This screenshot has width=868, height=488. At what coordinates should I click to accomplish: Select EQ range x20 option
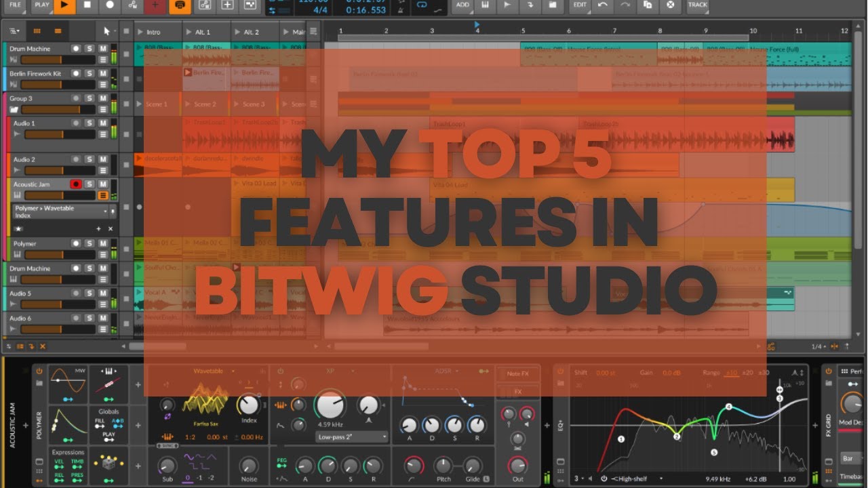[747, 373]
